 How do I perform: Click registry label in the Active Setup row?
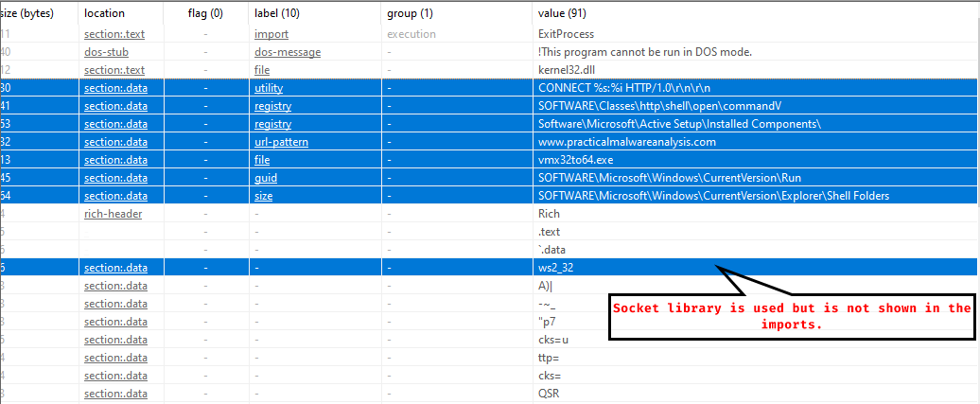(x=272, y=124)
